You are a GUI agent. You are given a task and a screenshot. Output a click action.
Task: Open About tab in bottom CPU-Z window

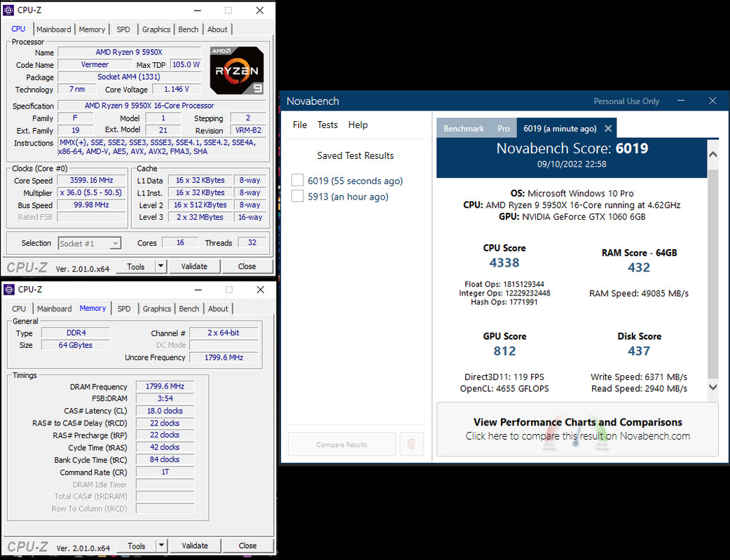(218, 309)
